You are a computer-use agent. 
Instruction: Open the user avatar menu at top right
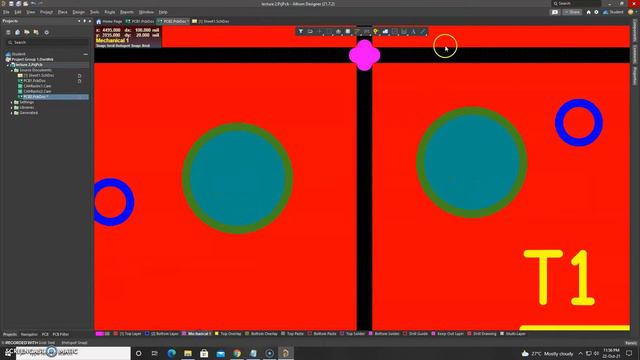[x=631, y=12]
